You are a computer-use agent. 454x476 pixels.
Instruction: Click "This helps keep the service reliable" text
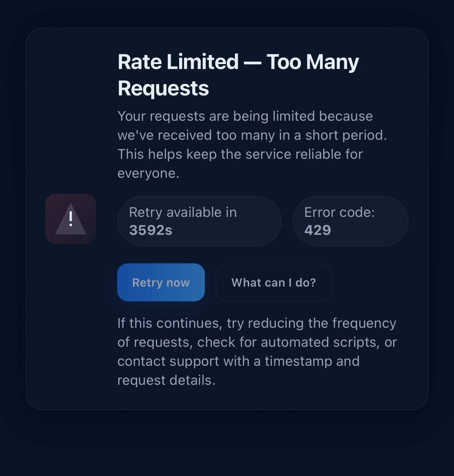240,154
